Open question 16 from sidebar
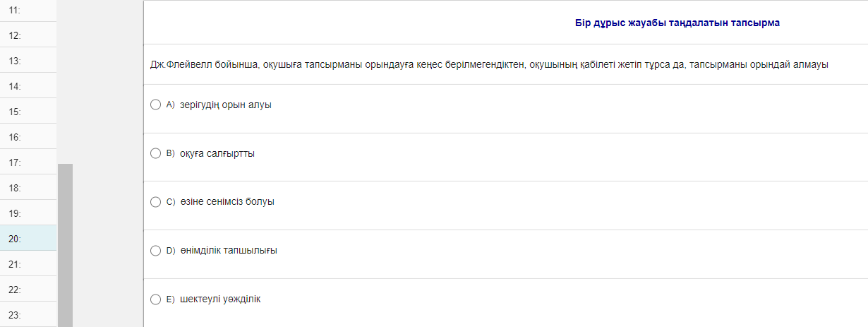 point(28,137)
